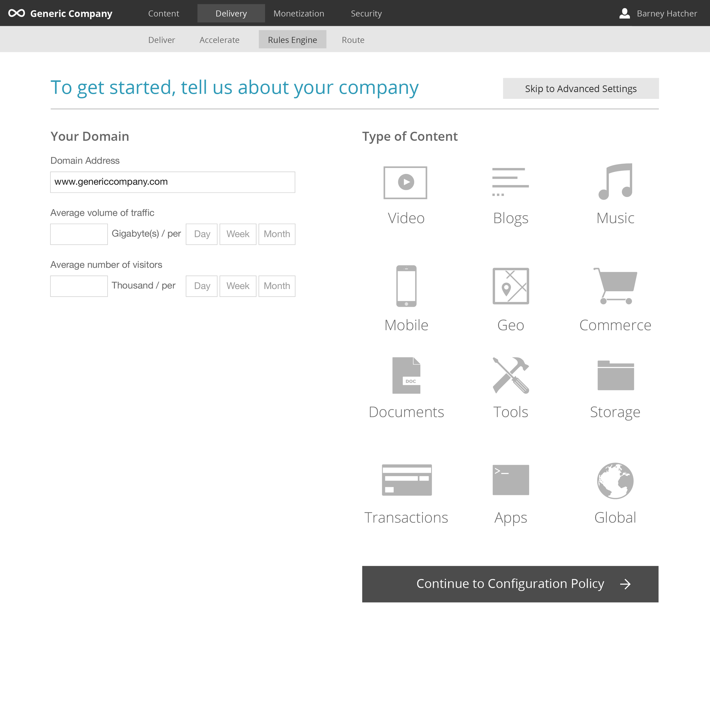Pick the Apps terminal icon
Screen dimensions: 710x728
click(511, 480)
